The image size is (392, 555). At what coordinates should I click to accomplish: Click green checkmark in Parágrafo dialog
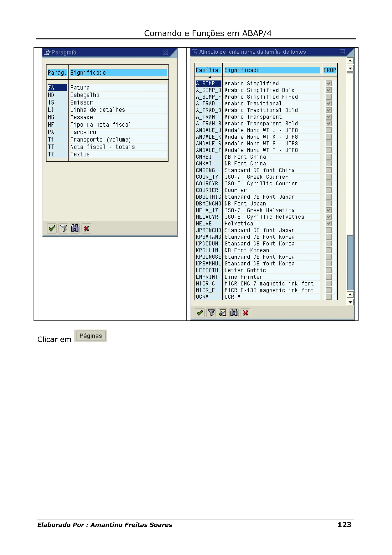pos(52,228)
